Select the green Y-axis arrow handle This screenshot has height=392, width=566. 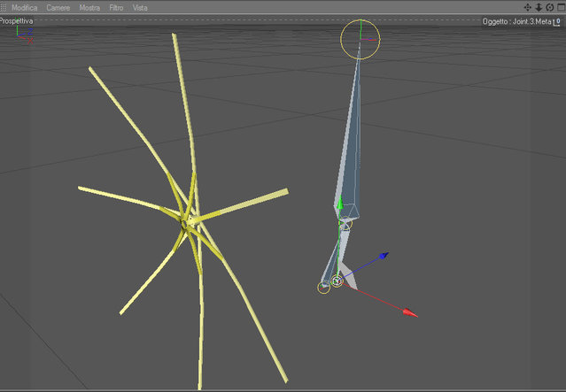[339, 203]
